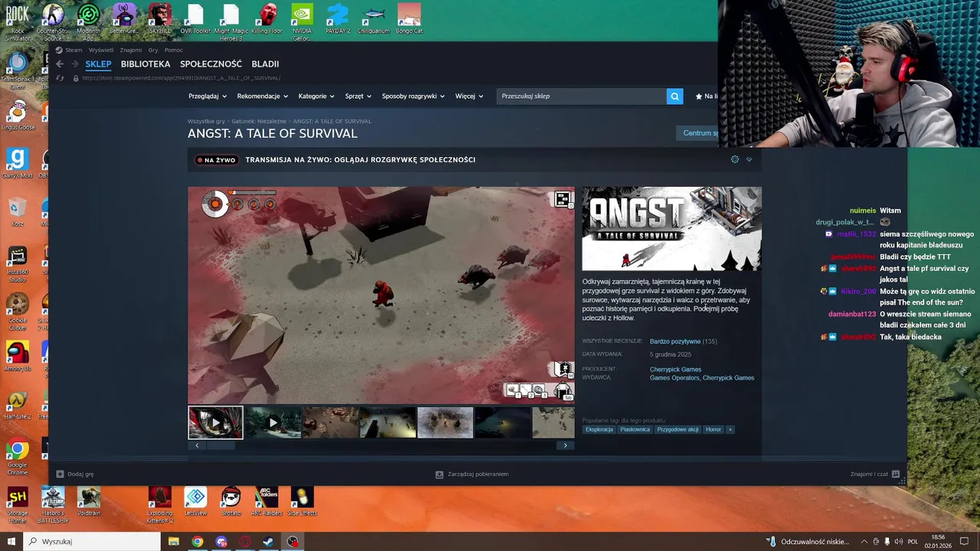Open broadcast settings gear icon
Screen dimensions: 980x551
[x=735, y=159]
